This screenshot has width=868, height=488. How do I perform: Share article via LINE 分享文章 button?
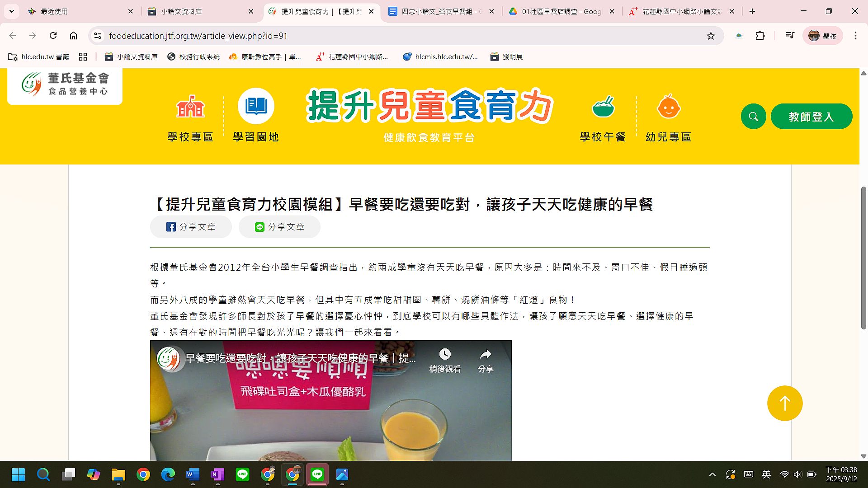click(279, 227)
